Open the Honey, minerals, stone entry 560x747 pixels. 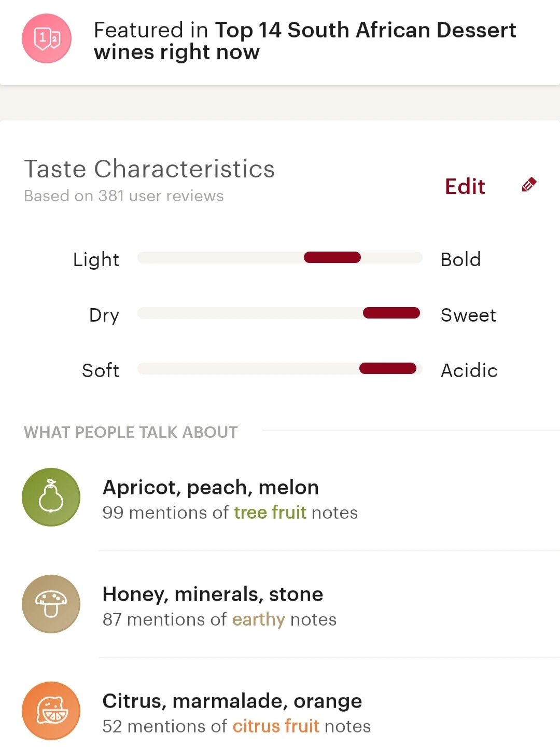[x=213, y=594]
